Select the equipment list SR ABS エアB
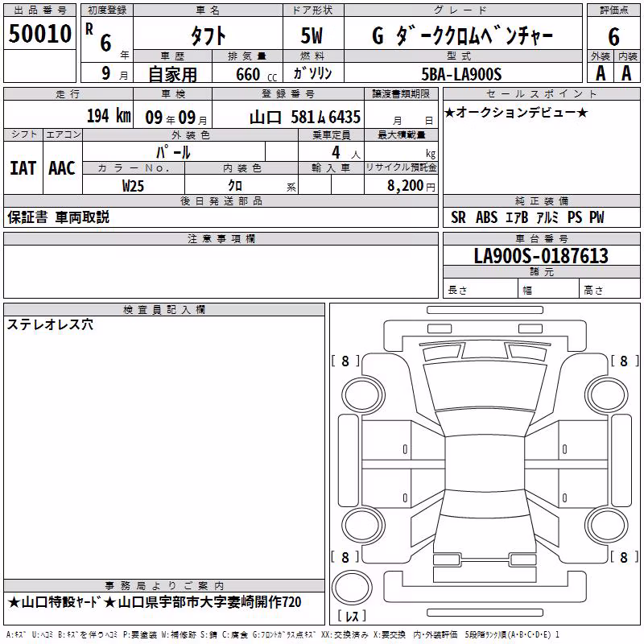644x644 pixels. click(x=527, y=217)
